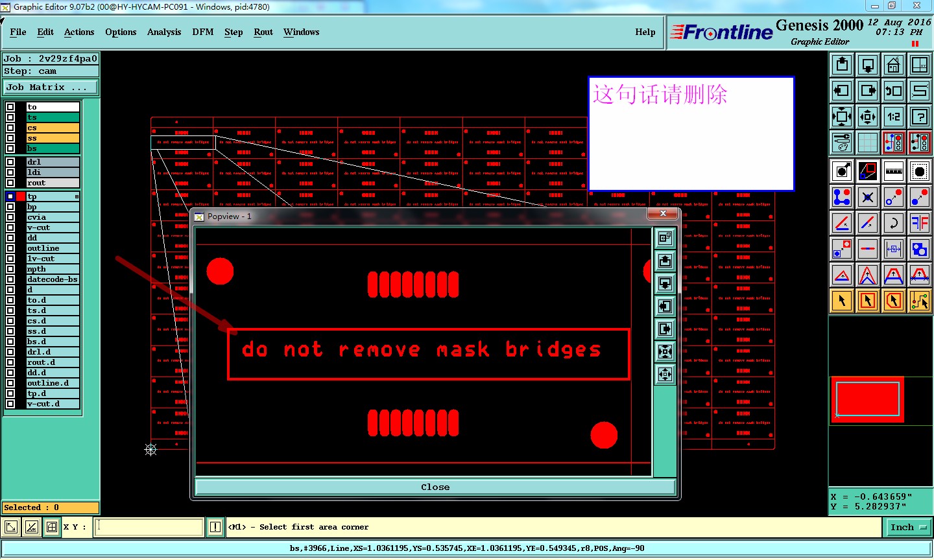Toggle the checkbox for layer 'datecode-bs'
The width and height of the screenshot is (934, 560).
(10, 279)
